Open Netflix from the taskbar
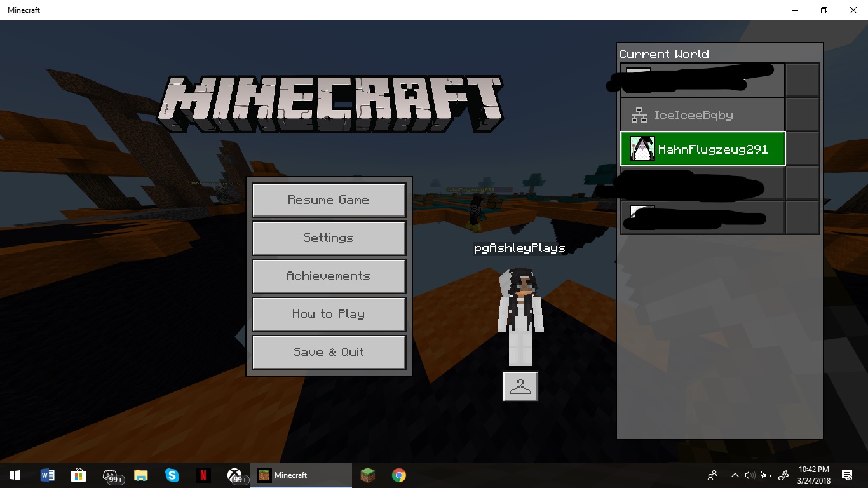Viewport: 868px width, 488px height. (203, 475)
